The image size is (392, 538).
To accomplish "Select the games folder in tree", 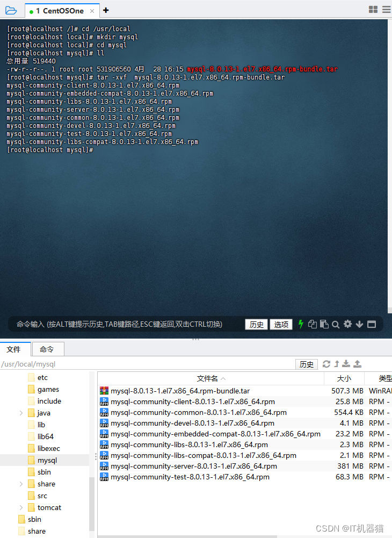I will [48, 390].
